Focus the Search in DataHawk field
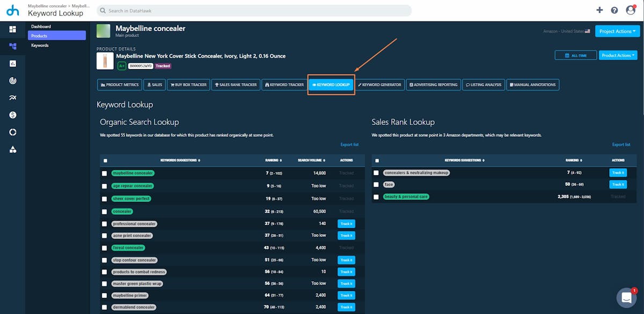The height and width of the screenshot is (314, 644). [x=254, y=11]
